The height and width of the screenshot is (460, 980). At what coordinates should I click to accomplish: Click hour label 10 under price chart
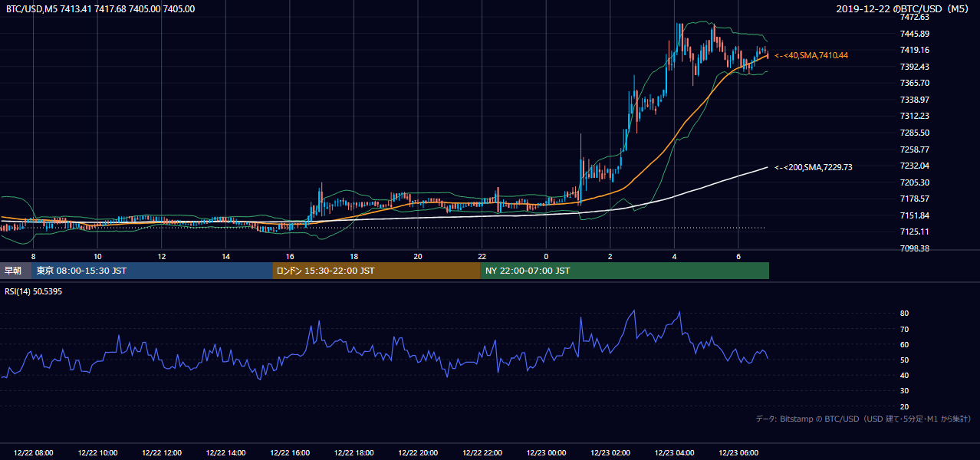[97, 256]
